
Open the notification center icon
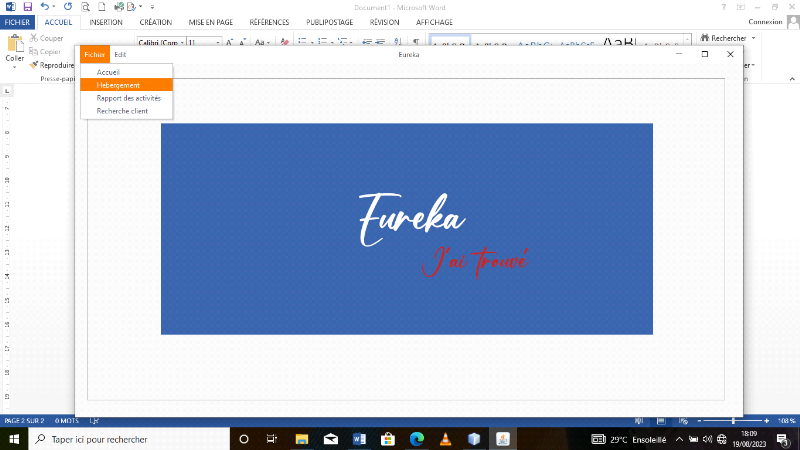tap(783, 439)
